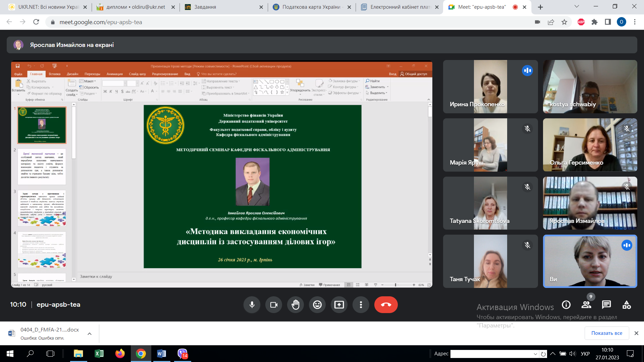
Task: Close the Завдання browser tab
Action: (x=261, y=7)
